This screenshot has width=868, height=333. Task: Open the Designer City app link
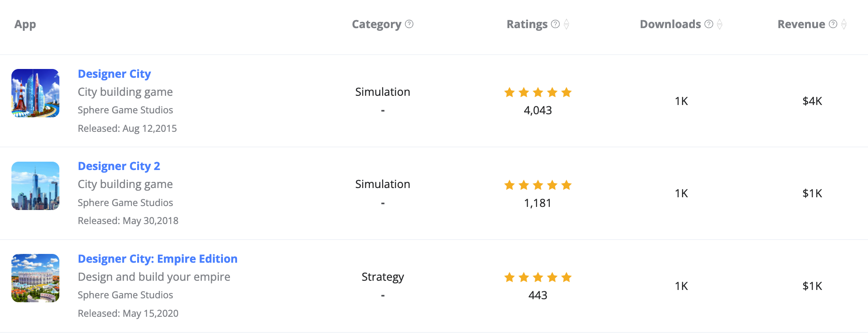[x=114, y=74]
